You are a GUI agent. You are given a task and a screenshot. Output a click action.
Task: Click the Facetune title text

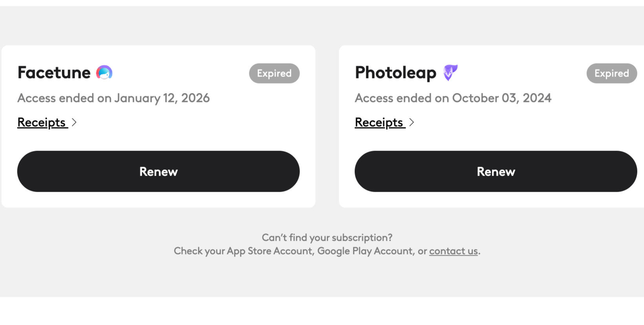[54, 73]
